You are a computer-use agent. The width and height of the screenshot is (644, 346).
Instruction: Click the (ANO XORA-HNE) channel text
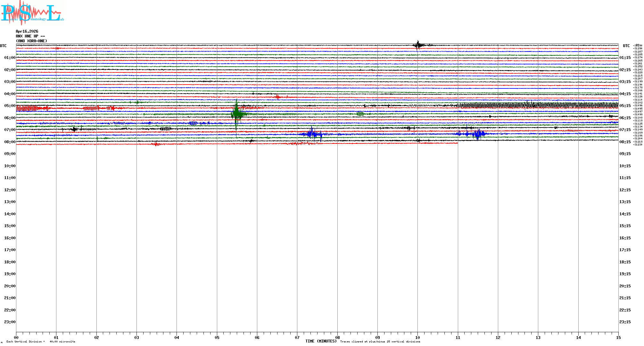tap(31, 41)
